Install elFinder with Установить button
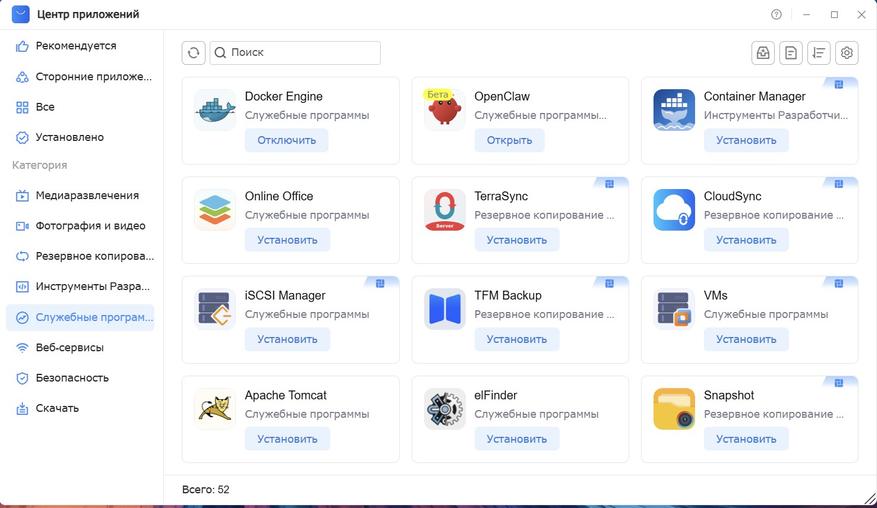877x508 pixels. [517, 439]
